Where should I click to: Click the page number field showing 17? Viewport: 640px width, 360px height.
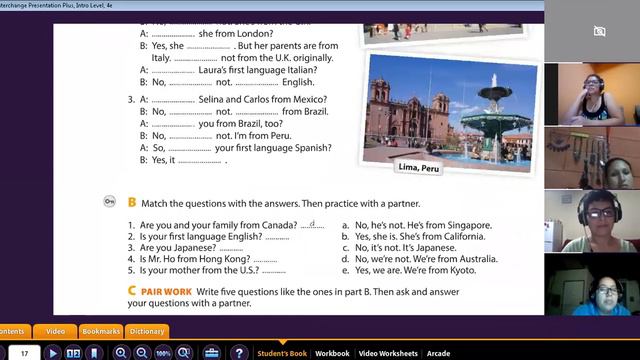[x=24, y=353]
